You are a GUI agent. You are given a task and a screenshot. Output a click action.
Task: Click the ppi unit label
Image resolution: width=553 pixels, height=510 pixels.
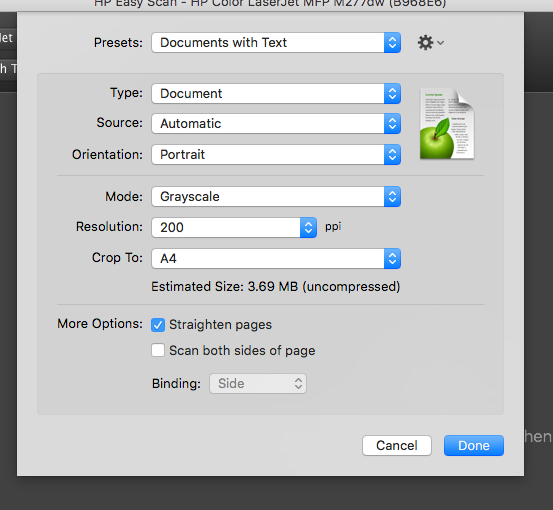333,226
